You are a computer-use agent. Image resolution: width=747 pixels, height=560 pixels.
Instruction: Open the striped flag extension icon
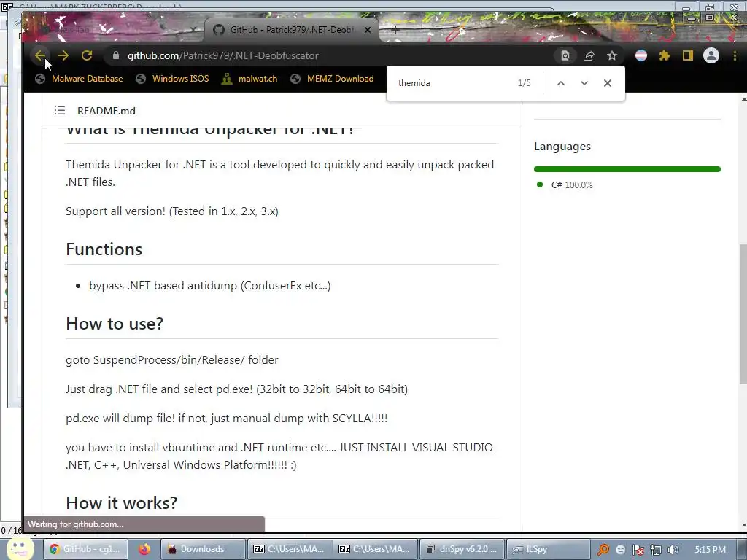(641, 55)
